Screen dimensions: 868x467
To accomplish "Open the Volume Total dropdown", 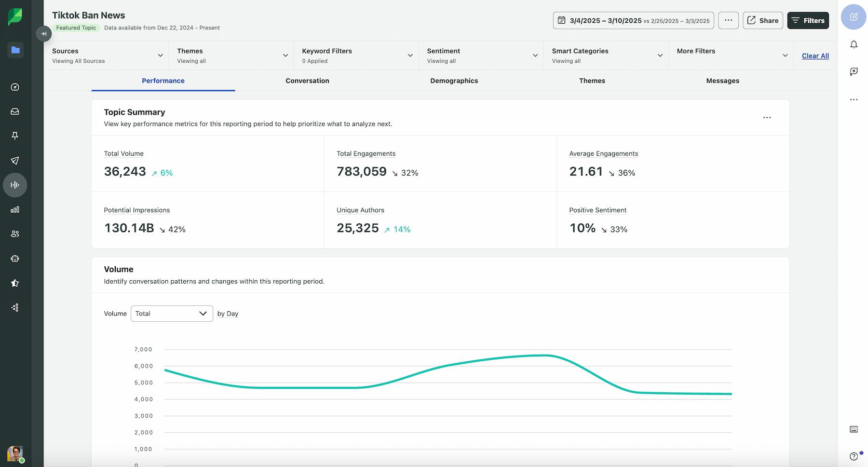I will 172,314.
